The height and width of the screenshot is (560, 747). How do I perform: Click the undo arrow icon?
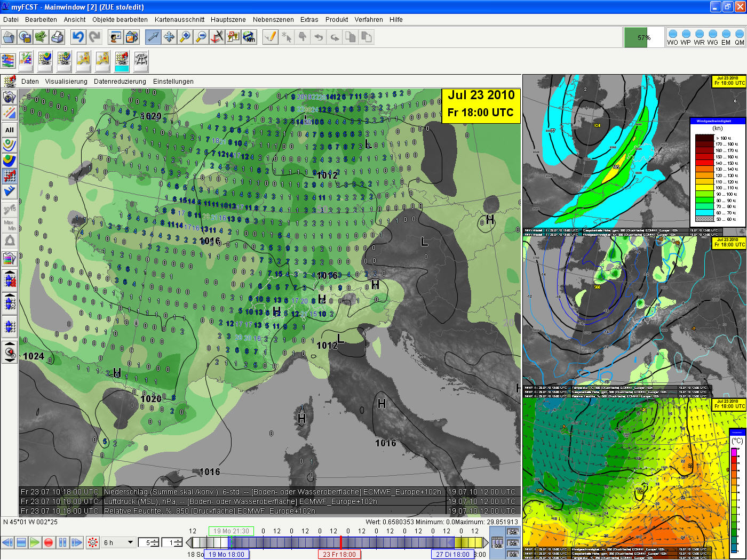point(78,37)
